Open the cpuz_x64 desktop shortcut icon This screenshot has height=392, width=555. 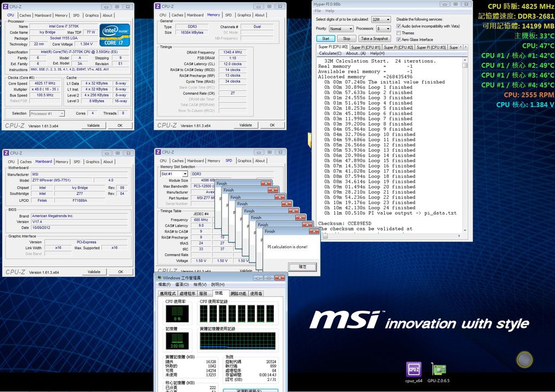pyautogui.click(x=414, y=370)
